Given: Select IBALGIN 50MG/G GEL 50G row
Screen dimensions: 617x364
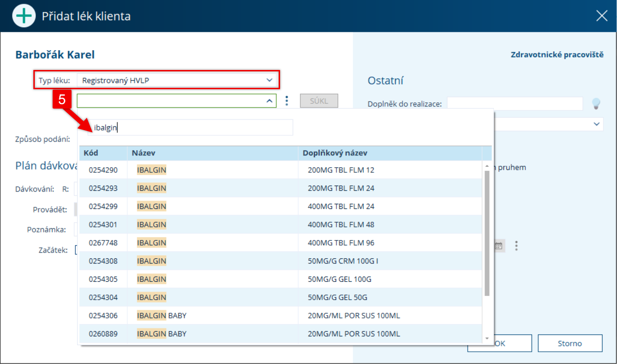Looking at the screenshot, I should (x=281, y=297).
